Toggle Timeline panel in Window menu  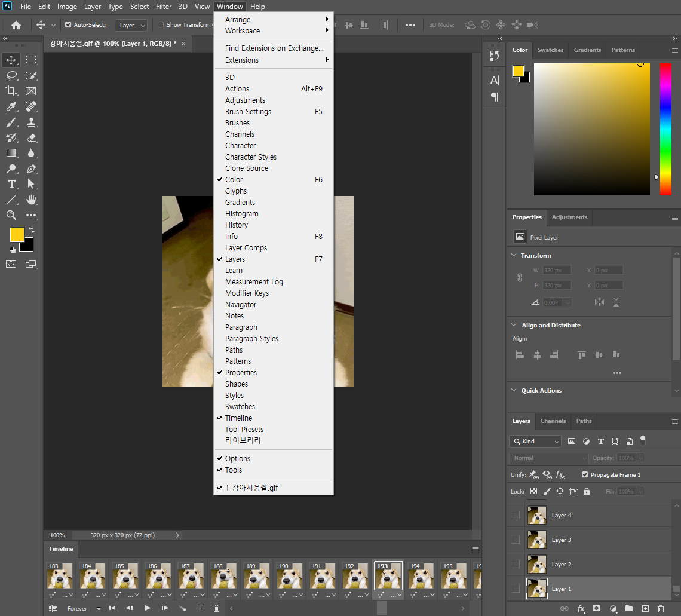pyautogui.click(x=274, y=418)
